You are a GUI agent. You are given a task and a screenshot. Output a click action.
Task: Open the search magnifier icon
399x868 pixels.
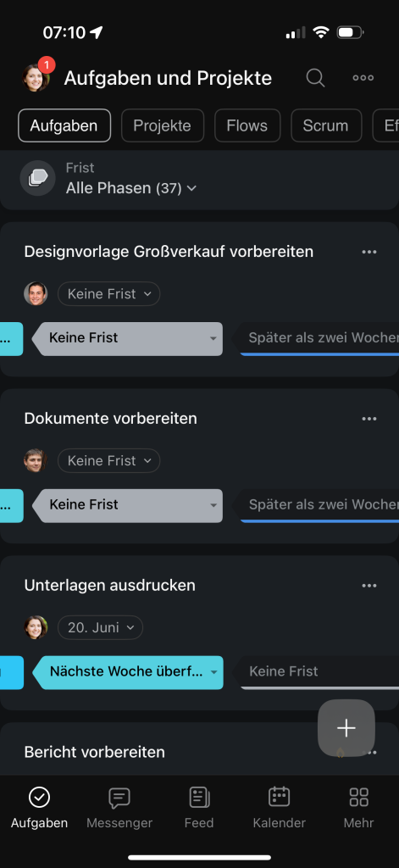315,78
